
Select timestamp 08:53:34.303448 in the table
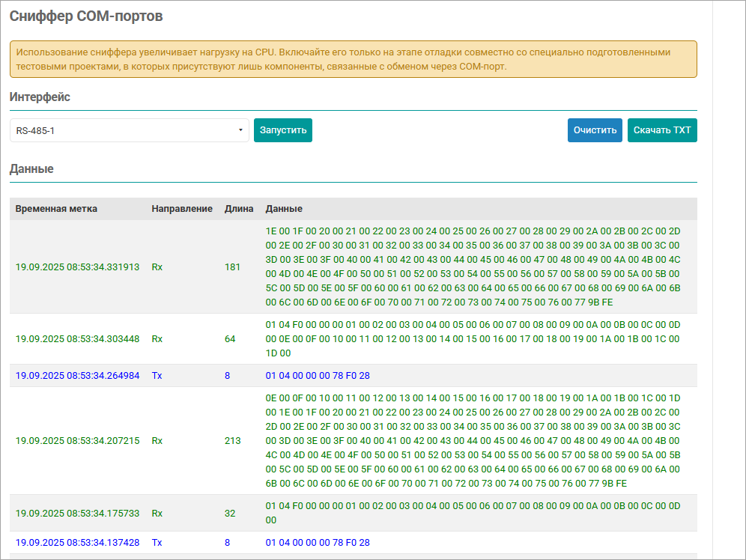click(x=77, y=339)
